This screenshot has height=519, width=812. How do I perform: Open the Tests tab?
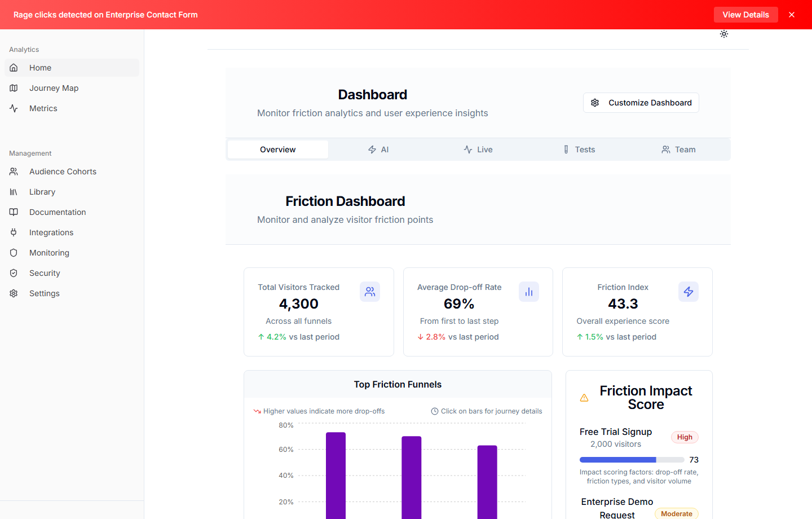579,149
